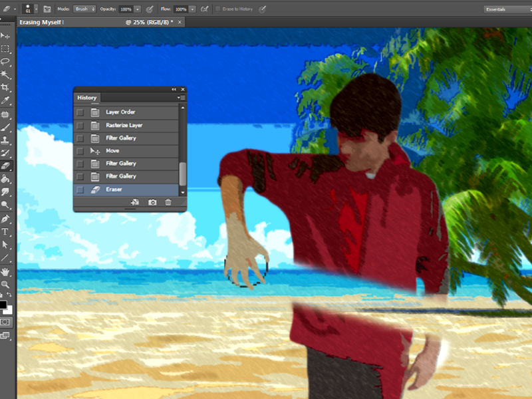This screenshot has height=399, width=532.
Task: Enable the Erase to History checkbox
Action: tap(218, 9)
